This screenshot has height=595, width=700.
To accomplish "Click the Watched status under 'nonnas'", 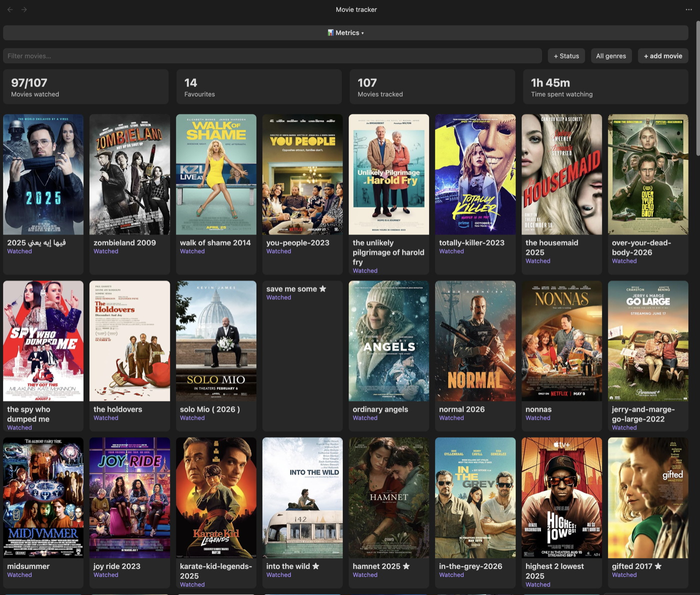I will coord(538,418).
